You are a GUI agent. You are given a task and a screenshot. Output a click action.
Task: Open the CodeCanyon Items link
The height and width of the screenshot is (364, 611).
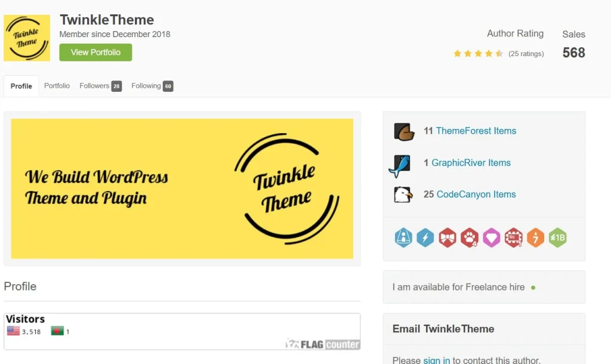tap(476, 195)
